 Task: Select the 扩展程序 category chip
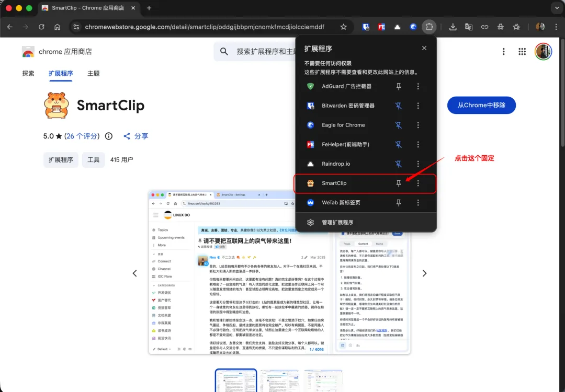(x=61, y=160)
